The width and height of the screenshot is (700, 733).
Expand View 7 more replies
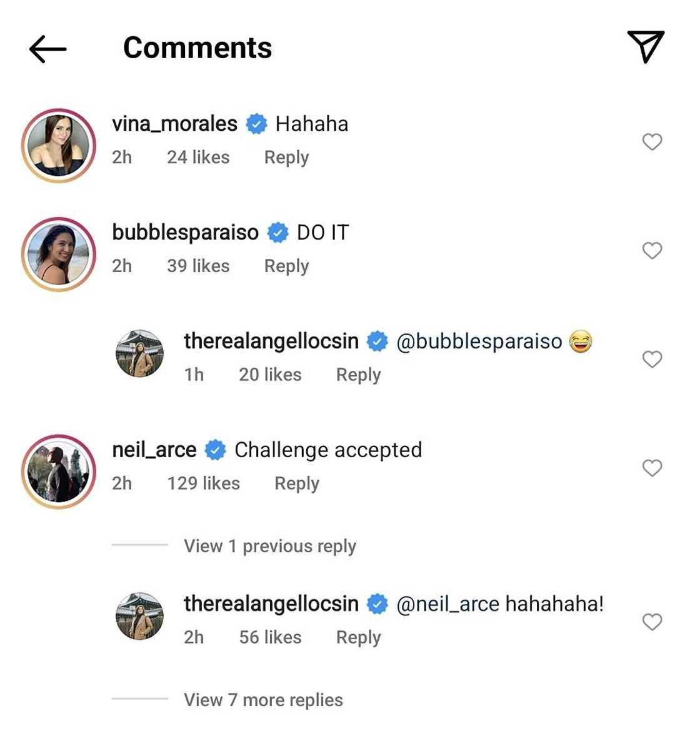pos(263,700)
